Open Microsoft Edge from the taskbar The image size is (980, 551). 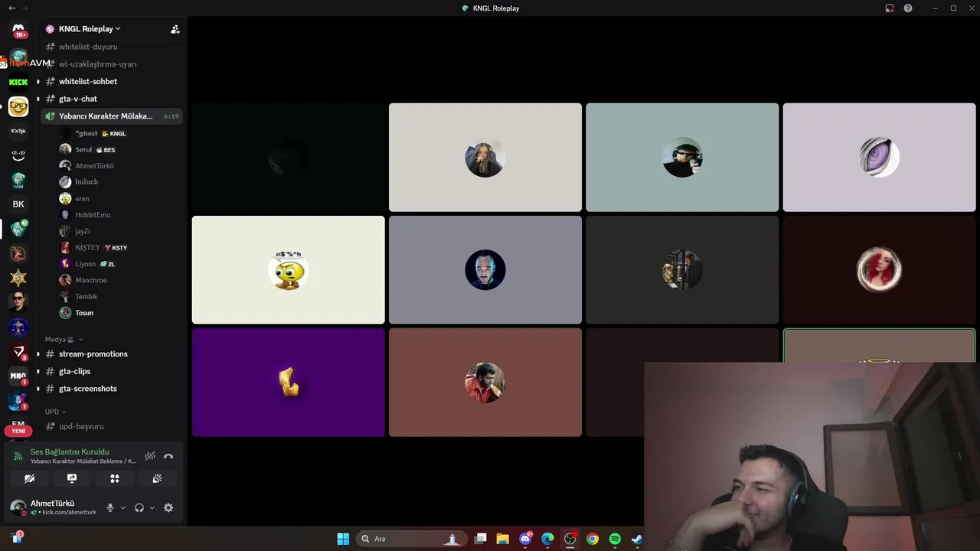pyautogui.click(x=547, y=539)
